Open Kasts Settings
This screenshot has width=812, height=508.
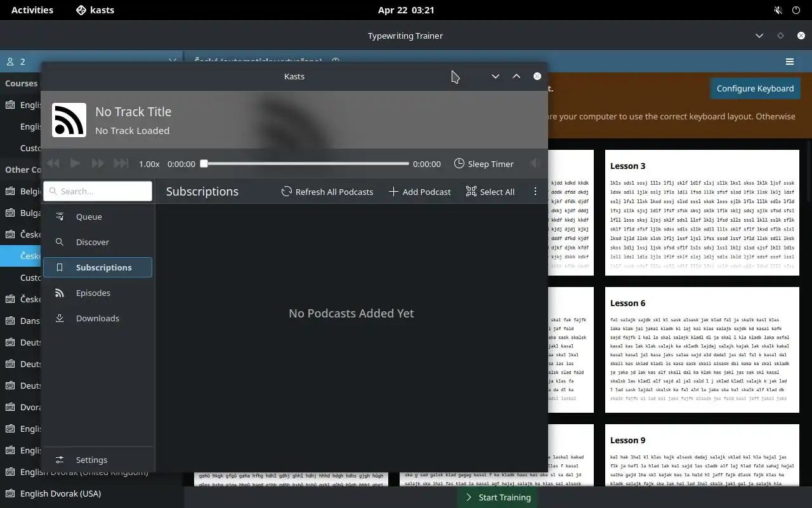point(98,460)
